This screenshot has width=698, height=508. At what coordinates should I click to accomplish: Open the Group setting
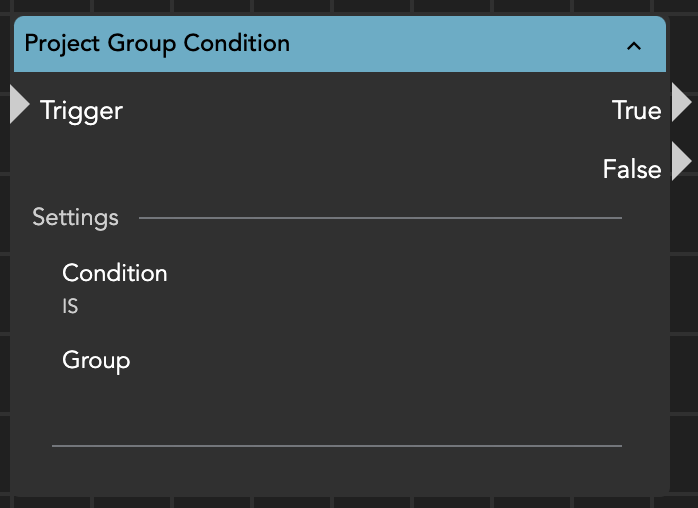point(96,359)
